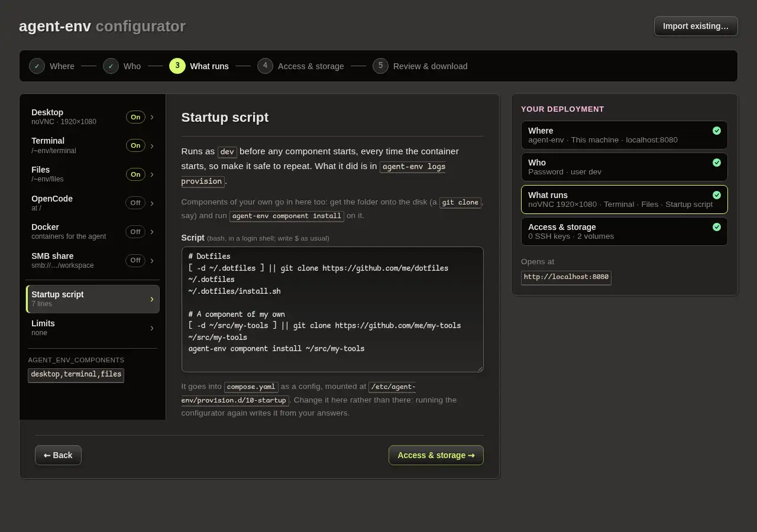Click step 4 number circle
Image resolution: width=757 pixels, height=532 pixels.
point(265,66)
